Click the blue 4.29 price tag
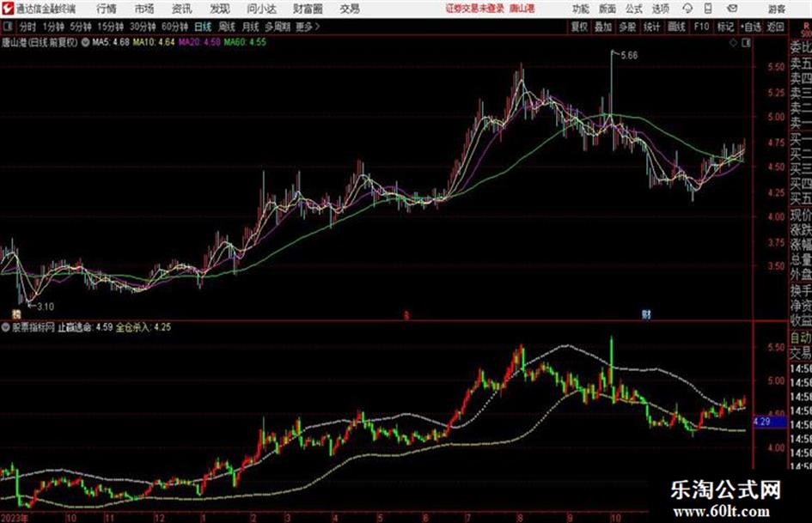This screenshot has width=812, height=523. 770,422
